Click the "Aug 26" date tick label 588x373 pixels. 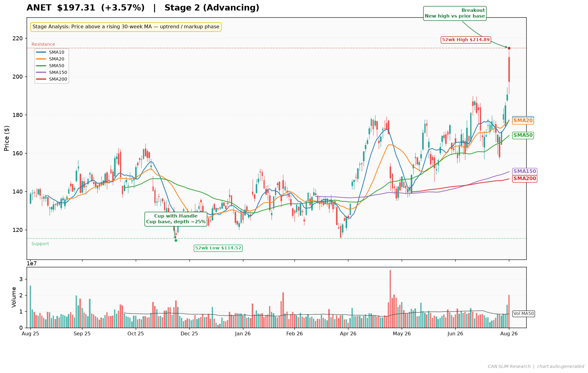click(509, 334)
